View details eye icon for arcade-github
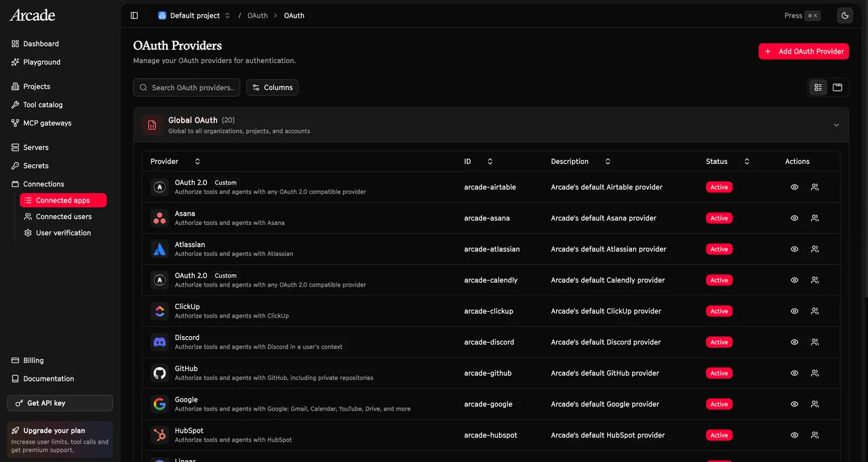The height and width of the screenshot is (462, 868). pyautogui.click(x=795, y=373)
